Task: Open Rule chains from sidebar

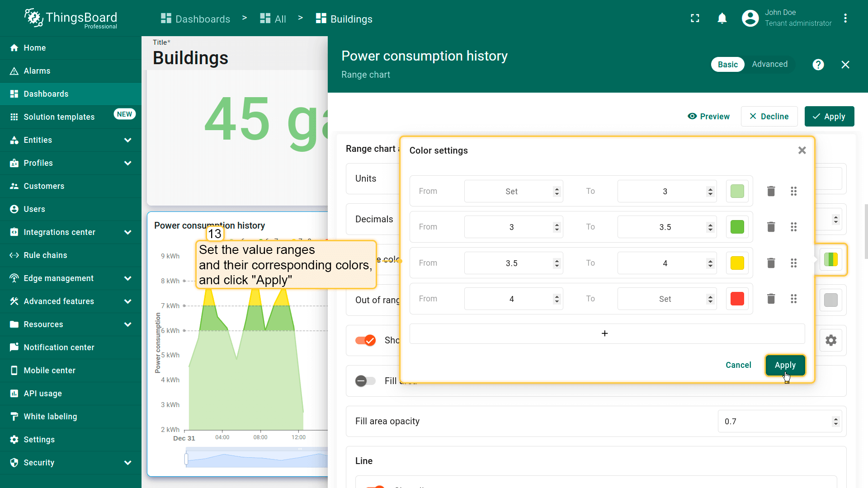Action: pos(45,255)
